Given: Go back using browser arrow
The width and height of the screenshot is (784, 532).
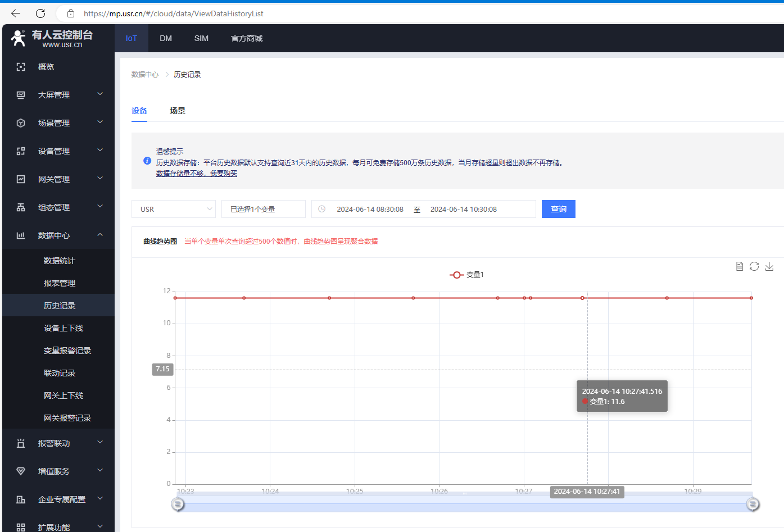Looking at the screenshot, I should (16, 13).
